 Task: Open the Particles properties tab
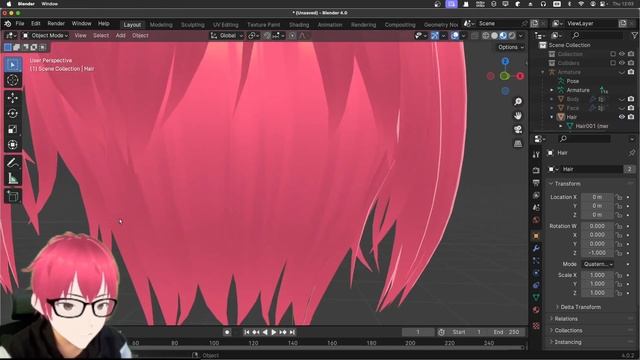(x=536, y=261)
